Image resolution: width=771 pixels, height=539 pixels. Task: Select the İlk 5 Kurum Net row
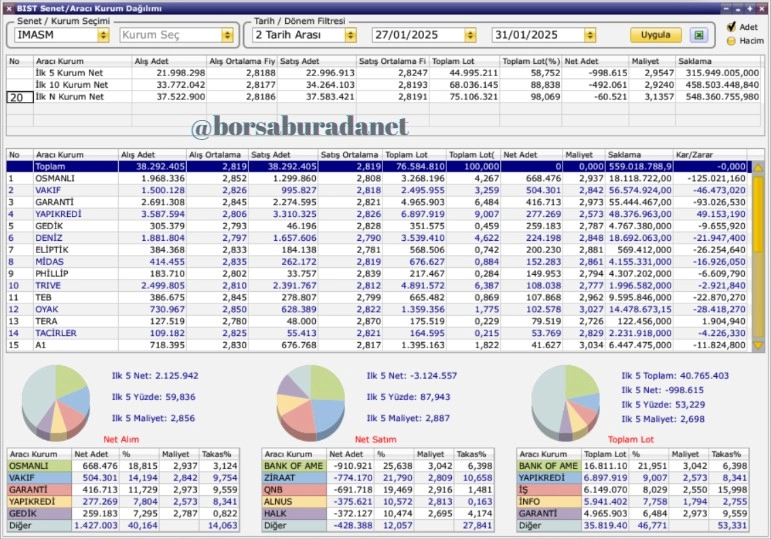click(x=384, y=73)
